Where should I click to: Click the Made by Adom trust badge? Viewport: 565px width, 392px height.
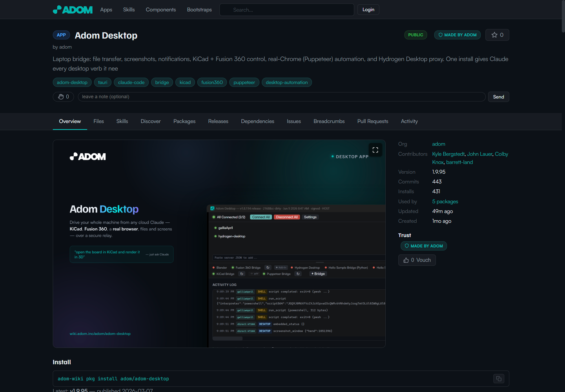423,246
